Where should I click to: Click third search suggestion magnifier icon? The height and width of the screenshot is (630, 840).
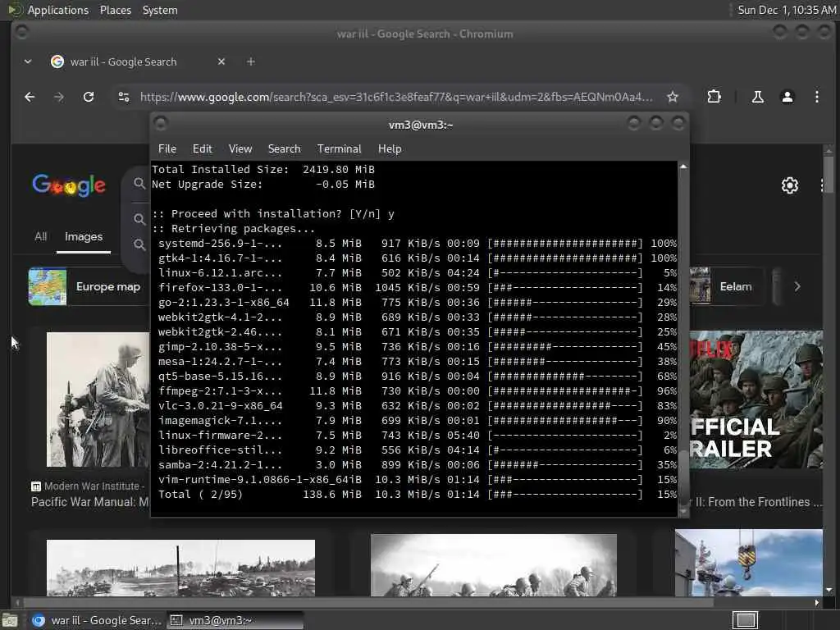[139, 244]
